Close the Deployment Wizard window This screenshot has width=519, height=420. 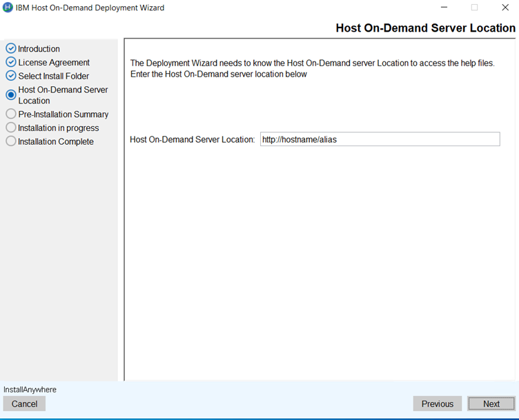505,8
